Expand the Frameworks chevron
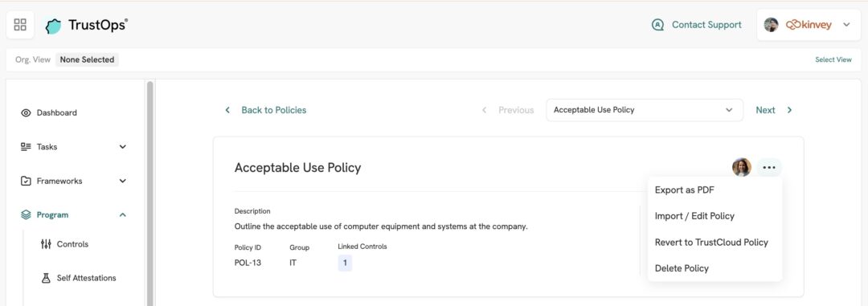The image size is (868, 306). [123, 181]
